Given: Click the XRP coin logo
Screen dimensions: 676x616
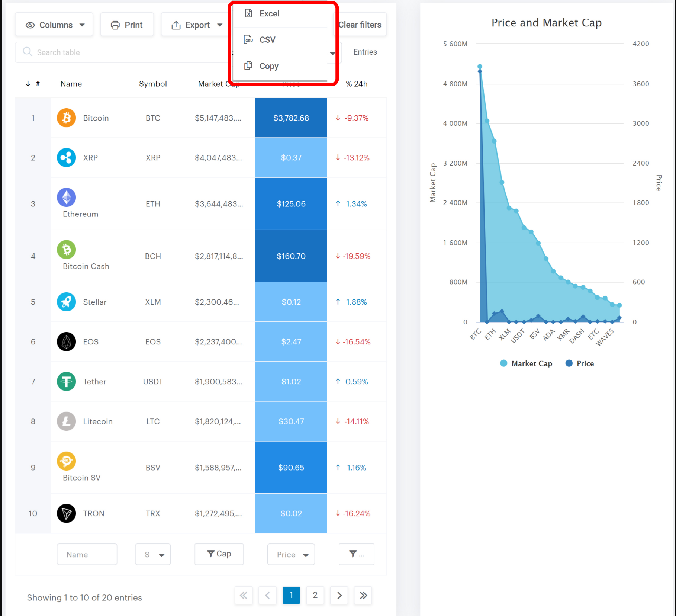Looking at the screenshot, I should [x=66, y=157].
